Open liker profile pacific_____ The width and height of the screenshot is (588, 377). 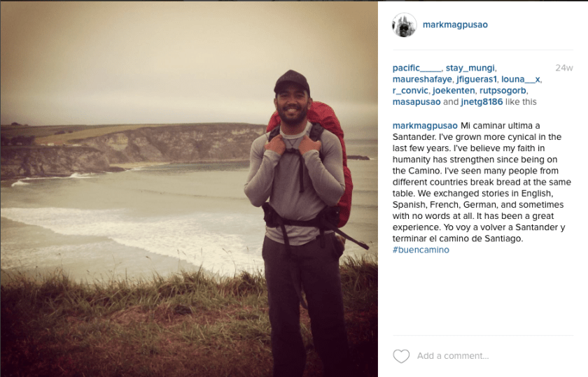(x=417, y=68)
